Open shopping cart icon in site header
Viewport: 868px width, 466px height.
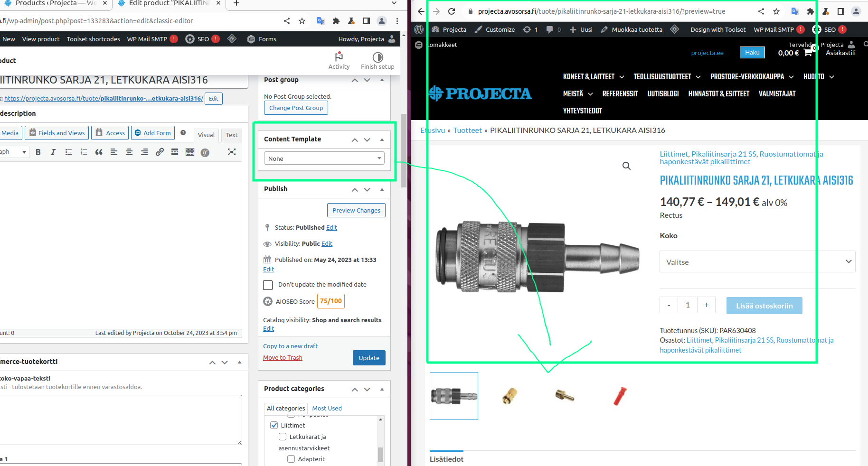808,53
